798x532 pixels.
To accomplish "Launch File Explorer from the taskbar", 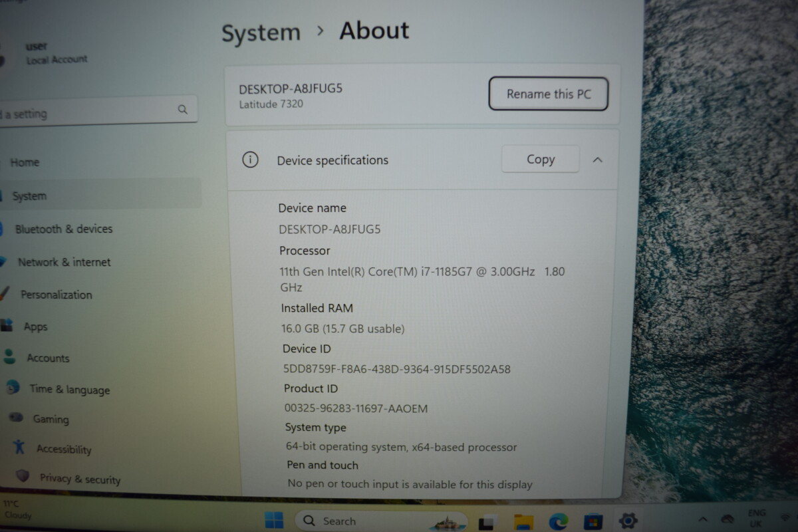I will tap(523, 522).
